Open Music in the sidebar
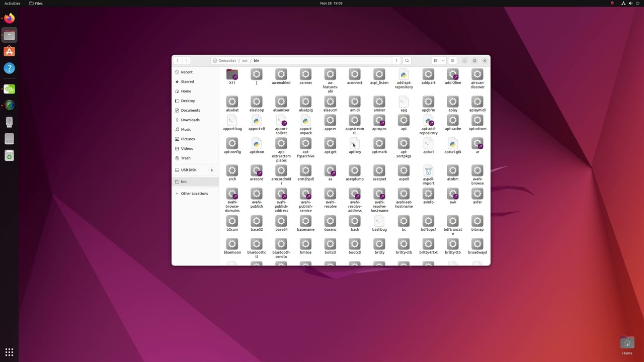The width and height of the screenshot is (644, 362). 195,129
